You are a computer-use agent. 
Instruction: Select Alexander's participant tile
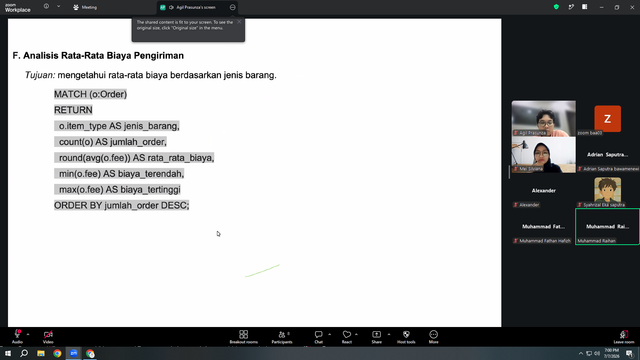543,191
